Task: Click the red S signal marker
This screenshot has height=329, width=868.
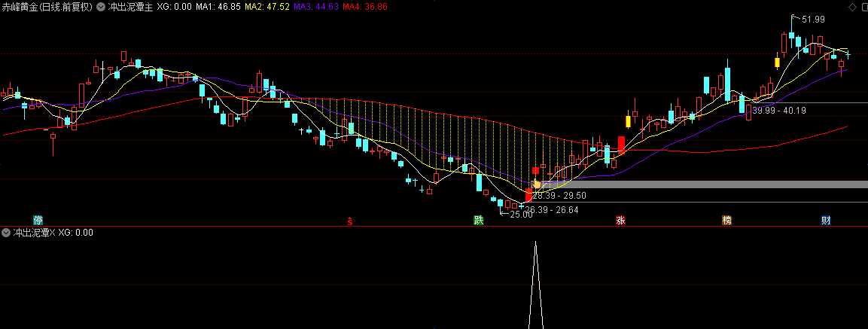Action: (350, 221)
